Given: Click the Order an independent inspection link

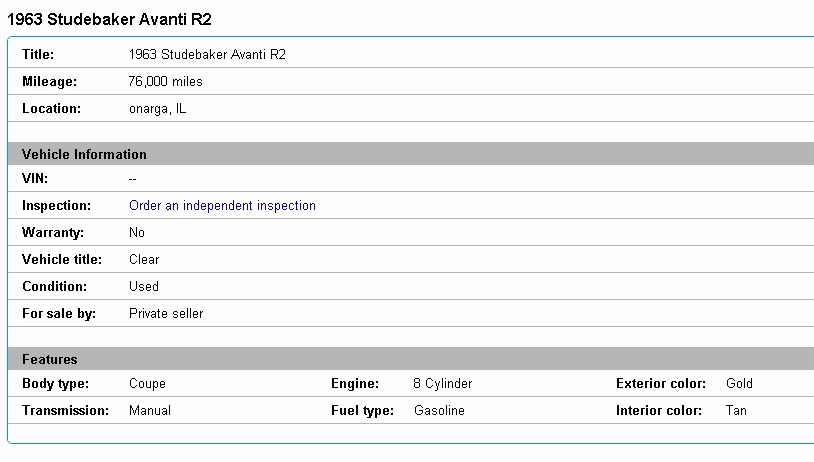Looking at the screenshot, I should (x=222, y=206).
